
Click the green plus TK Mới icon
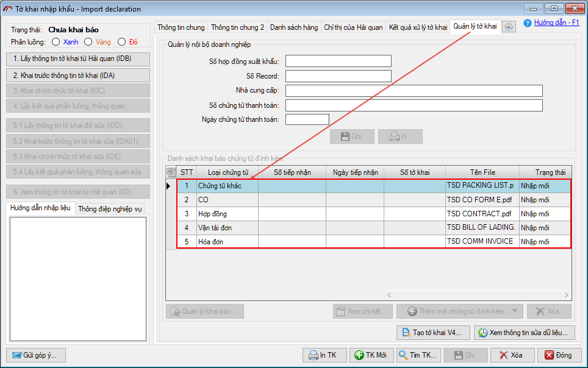360,355
